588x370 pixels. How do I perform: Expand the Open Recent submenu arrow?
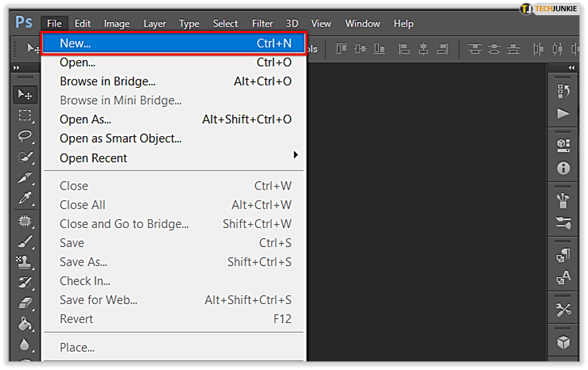click(x=296, y=155)
